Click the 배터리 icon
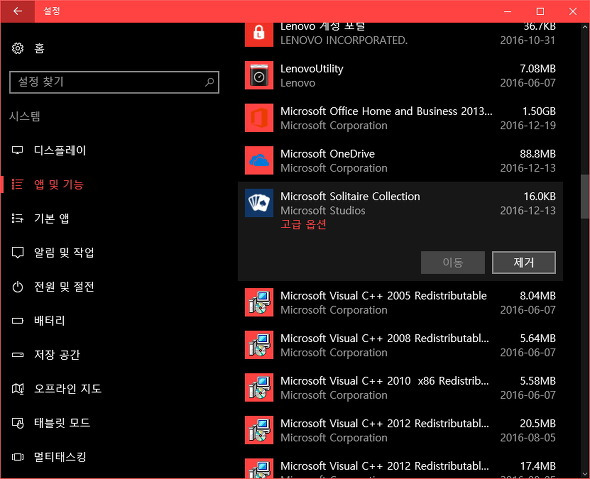This screenshot has height=479, width=590. tap(17, 321)
